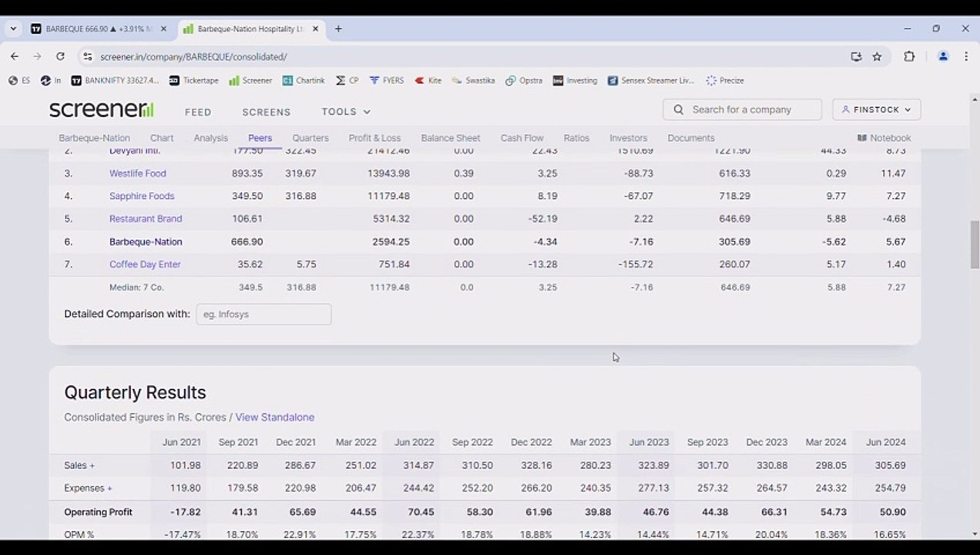The width and height of the screenshot is (980, 555).
Task: Switch to the BARBEQUE 666.90 browser tab
Action: pos(98,29)
